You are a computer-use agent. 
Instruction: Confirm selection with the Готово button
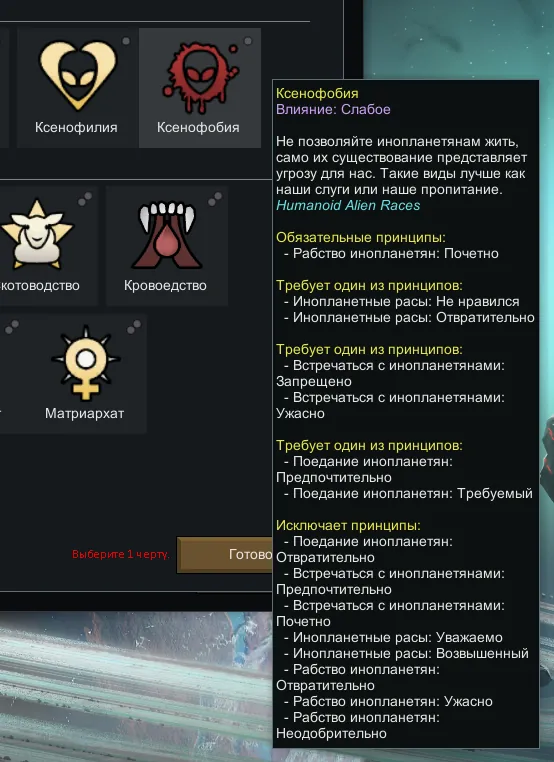pos(225,554)
